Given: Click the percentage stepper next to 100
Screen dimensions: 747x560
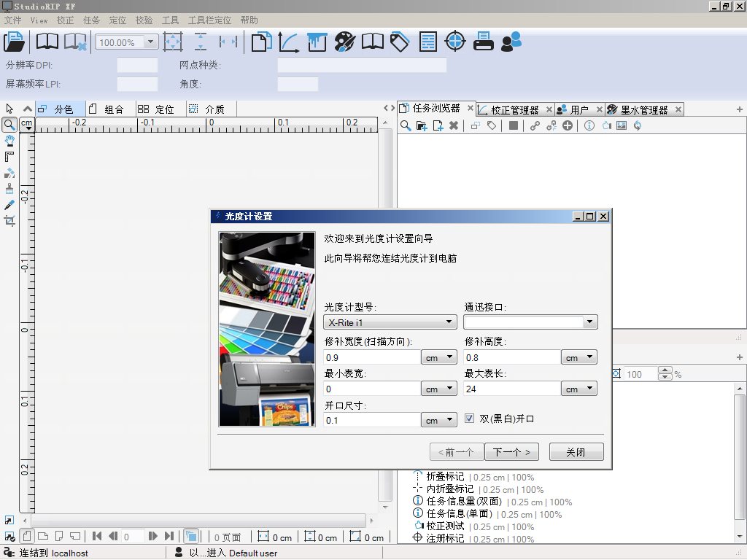Looking at the screenshot, I should (x=665, y=373).
